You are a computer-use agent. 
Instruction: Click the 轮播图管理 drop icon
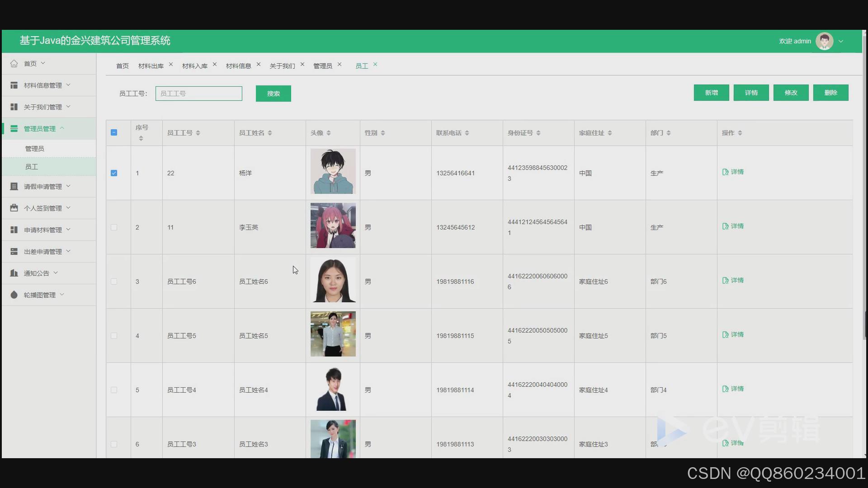click(x=14, y=295)
